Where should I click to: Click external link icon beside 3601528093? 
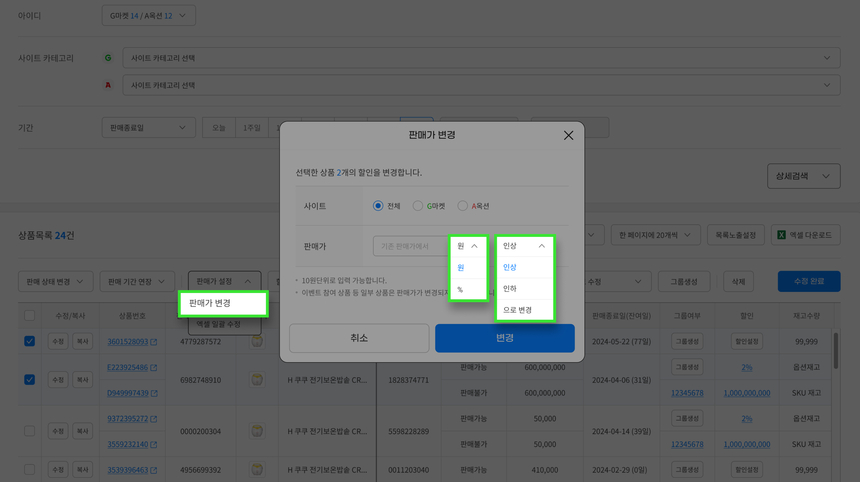[x=154, y=342]
